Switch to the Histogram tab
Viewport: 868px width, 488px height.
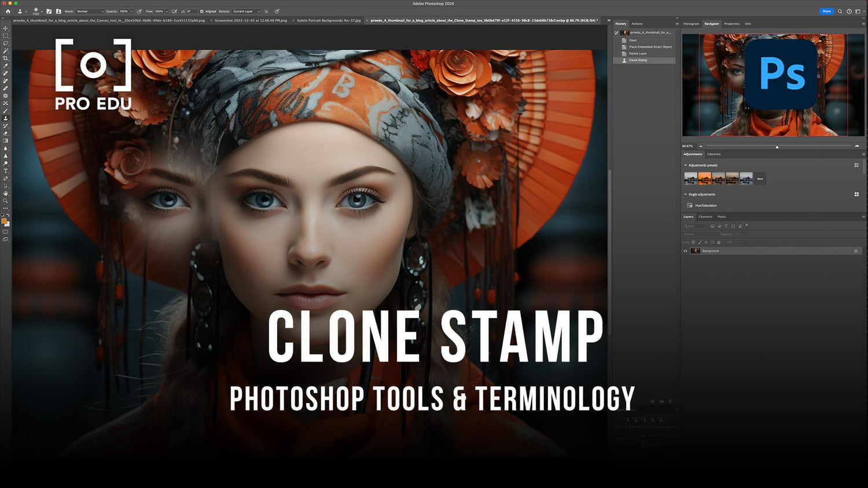(691, 24)
